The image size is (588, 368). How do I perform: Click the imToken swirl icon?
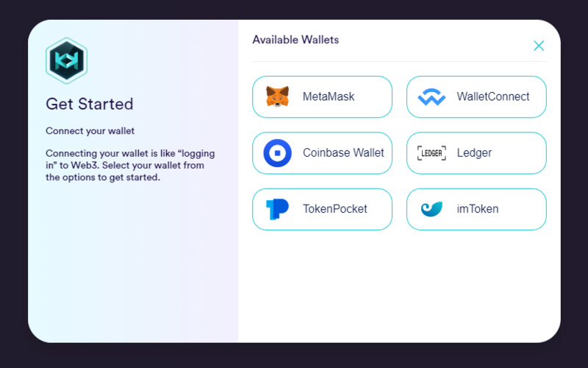(x=431, y=209)
